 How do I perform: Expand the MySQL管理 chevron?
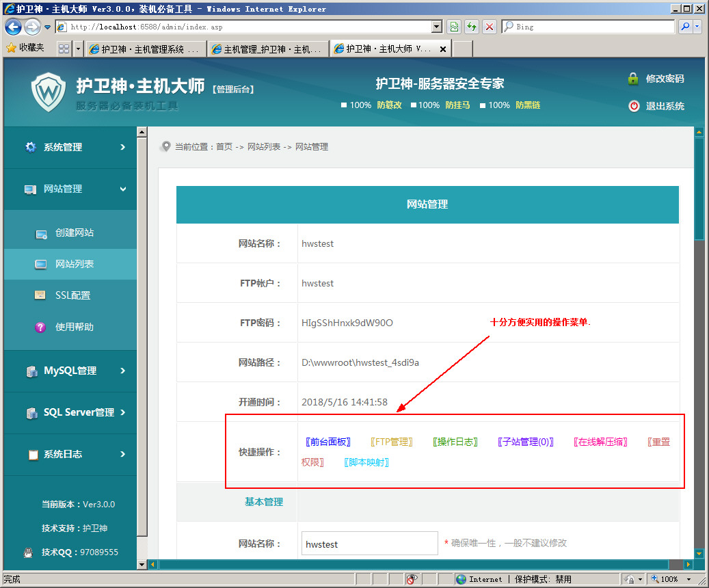click(x=123, y=371)
